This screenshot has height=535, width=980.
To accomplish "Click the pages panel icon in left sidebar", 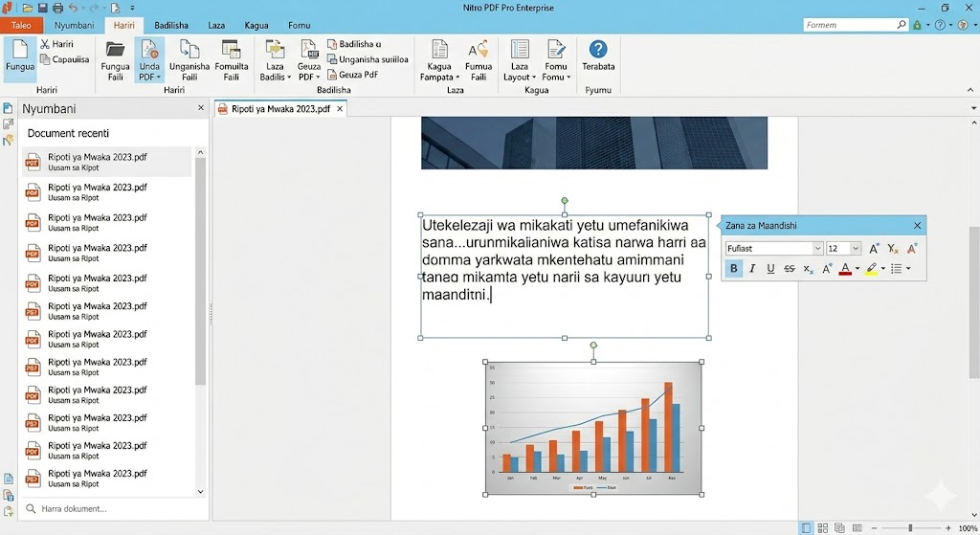I will click(8, 108).
